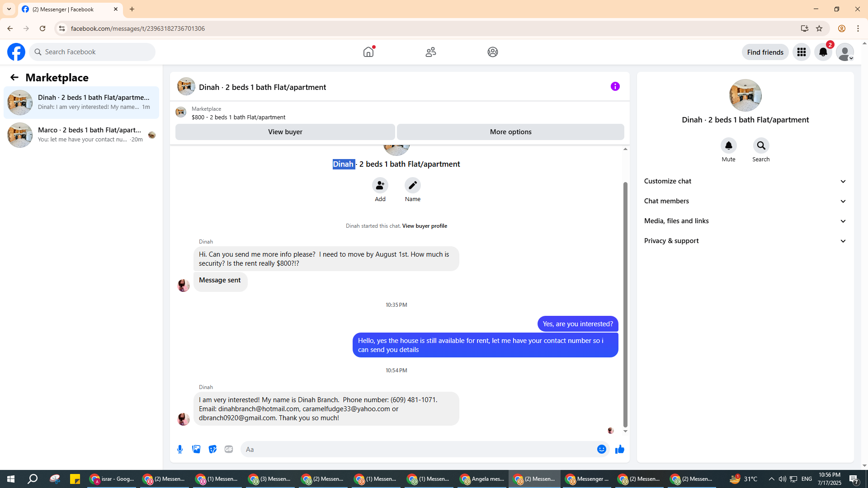Open the purple conversation information icon
This screenshot has width=868, height=488.
click(615, 86)
